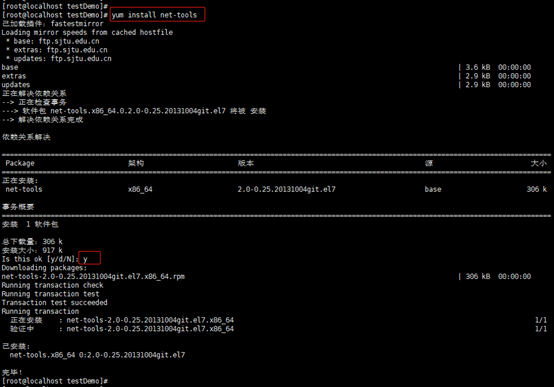The height and width of the screenshot is (387, 554).
Task: Click the '917 k' installed size value
Action: tap(53, 251)
